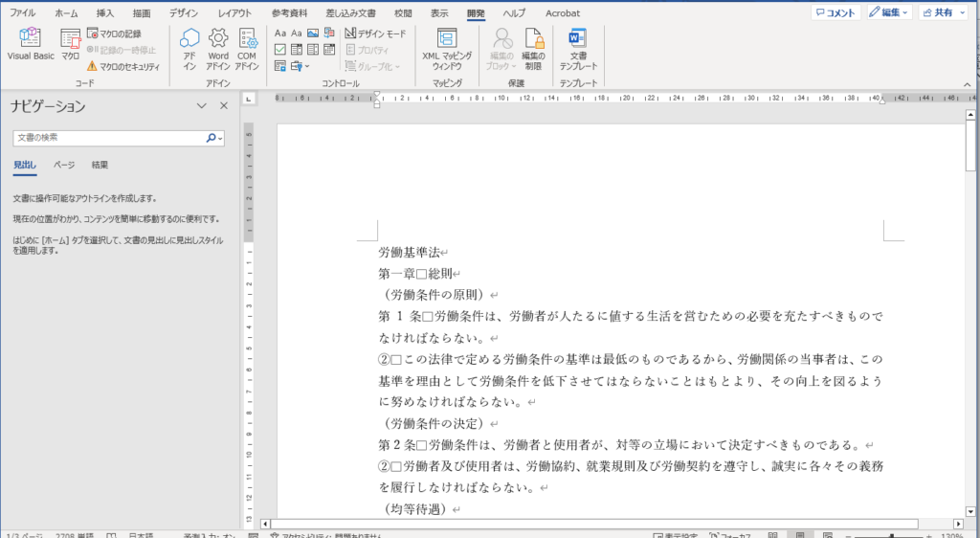Open search options arrow in navigation search box
Image resolution: width=980 pixels, height=538 pixels.
(x=221, y=139)
